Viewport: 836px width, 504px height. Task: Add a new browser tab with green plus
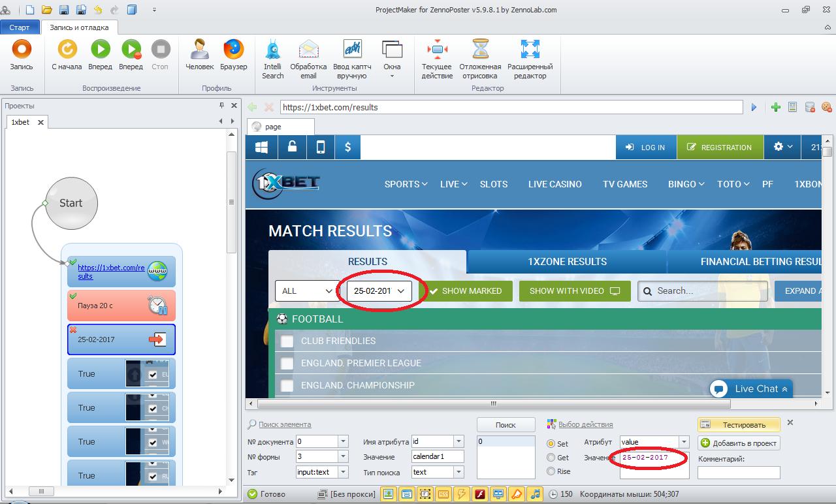click(x=775, y=107)
